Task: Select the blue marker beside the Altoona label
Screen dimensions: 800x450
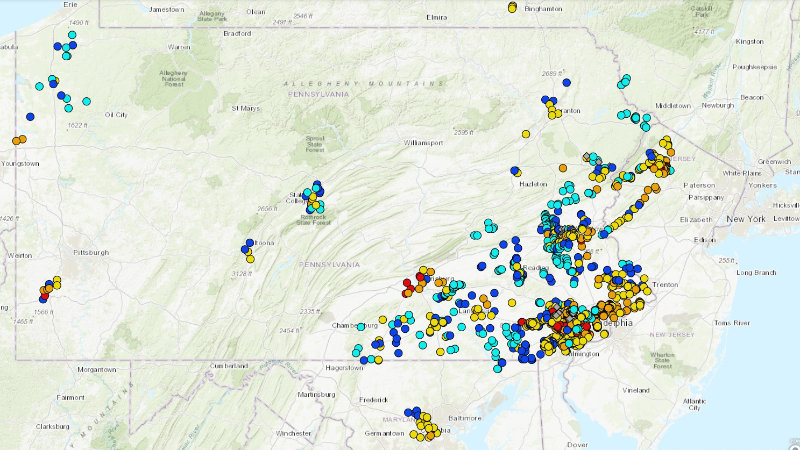Action: 249,243
